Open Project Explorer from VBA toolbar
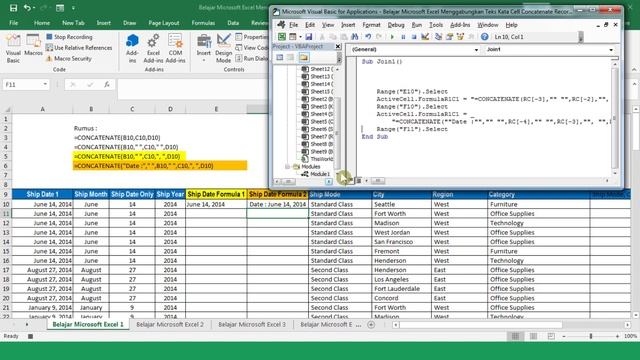Image resolution: width=640 pixels, height=360 pixels. click(x=438, y=37)
